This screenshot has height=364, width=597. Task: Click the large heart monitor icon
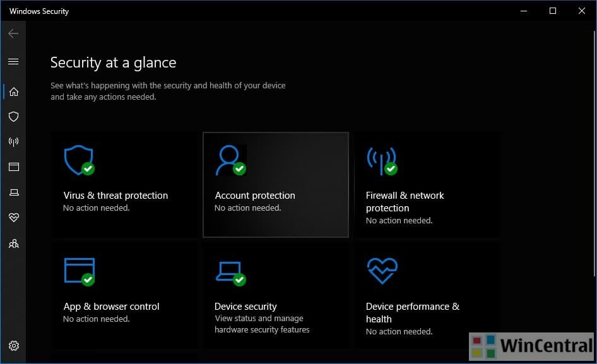point(382,271)
